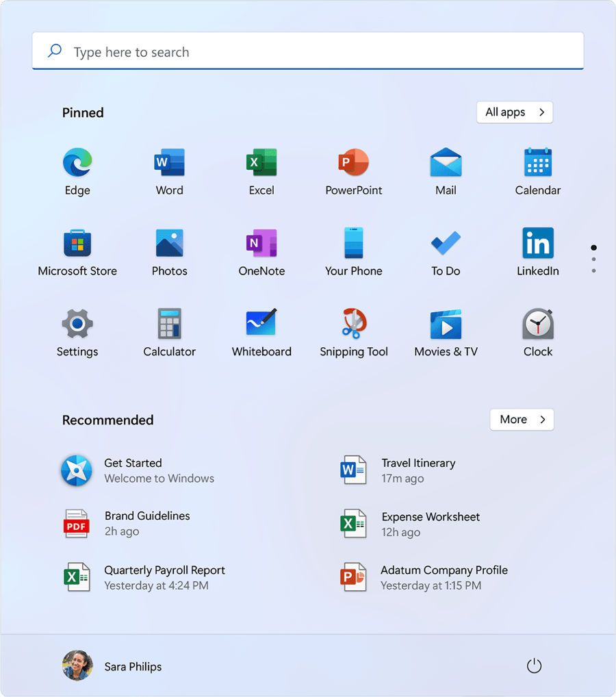The width and height of the screenshot is (616, 697).
Task: Click the Type here to search box
Action: (308, 51)
